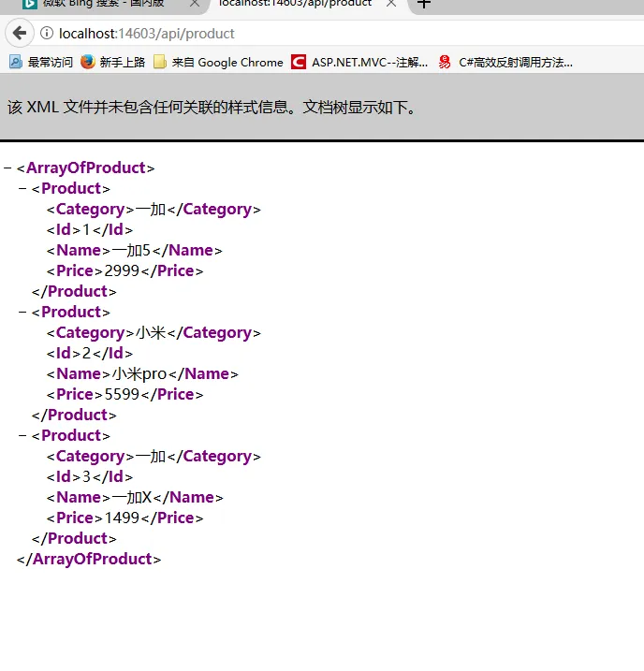The image size is (644, 671).
Task: Collapse the third Product node with Id 3
Action: click(x=22, y=436)
